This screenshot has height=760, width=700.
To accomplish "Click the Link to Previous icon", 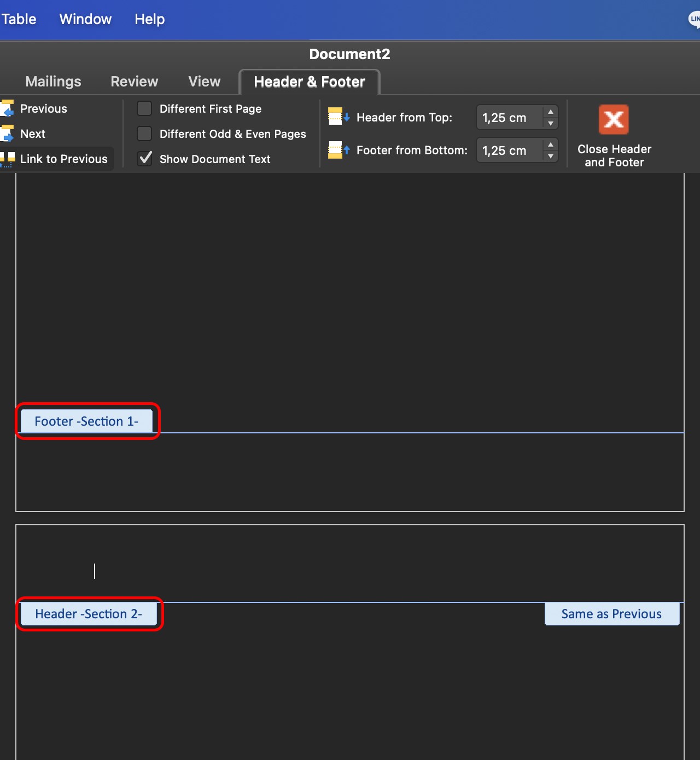I will point(7,159).
